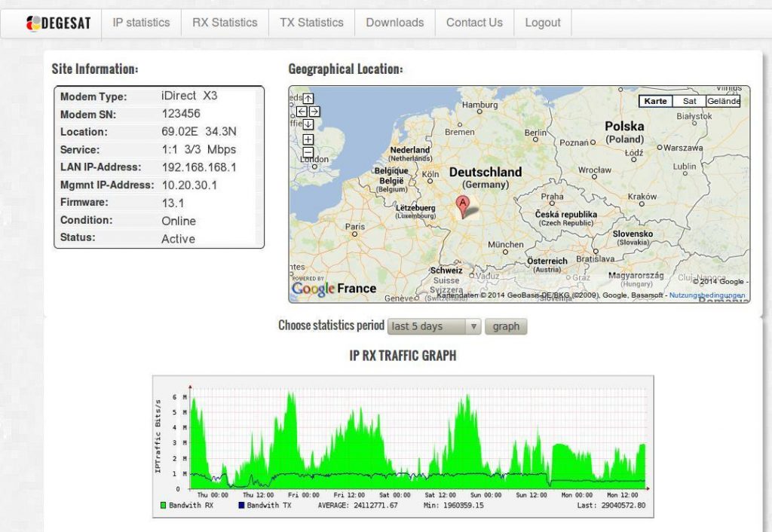Zoom out the map with minus
This screenshot has height=532, width=772.
tap(308, 152)
